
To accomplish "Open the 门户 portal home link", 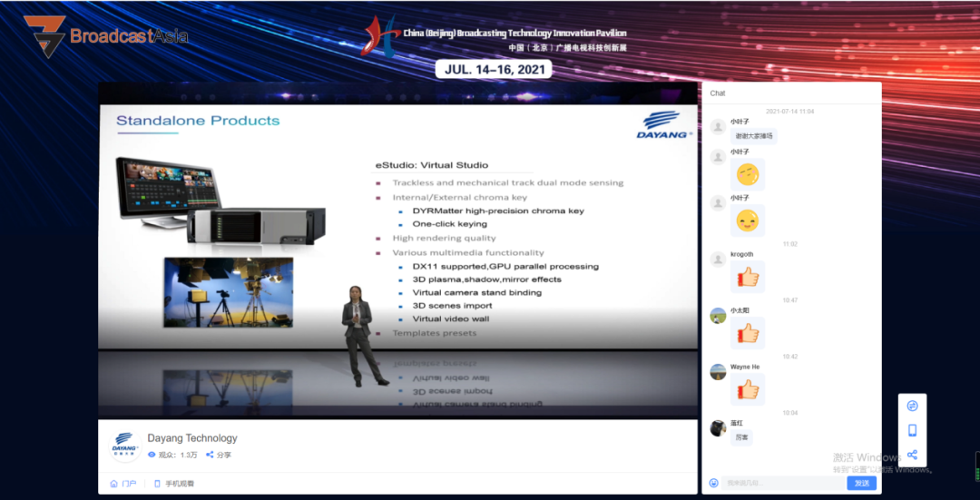I will coord(123,483).
